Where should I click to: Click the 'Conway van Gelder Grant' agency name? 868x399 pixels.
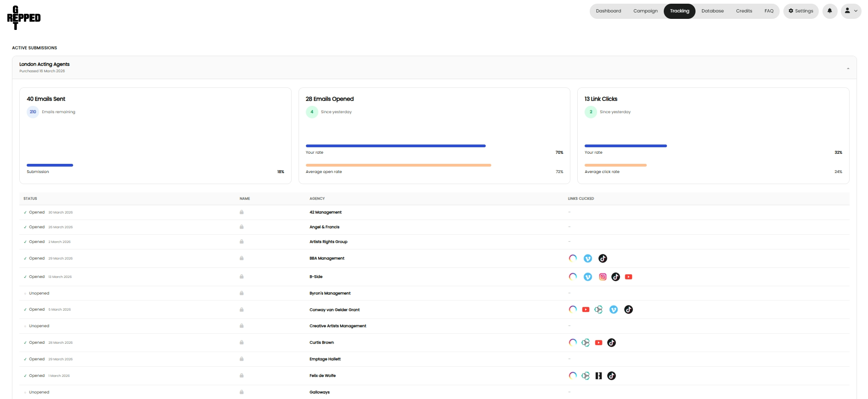click(x=334, y=310)
